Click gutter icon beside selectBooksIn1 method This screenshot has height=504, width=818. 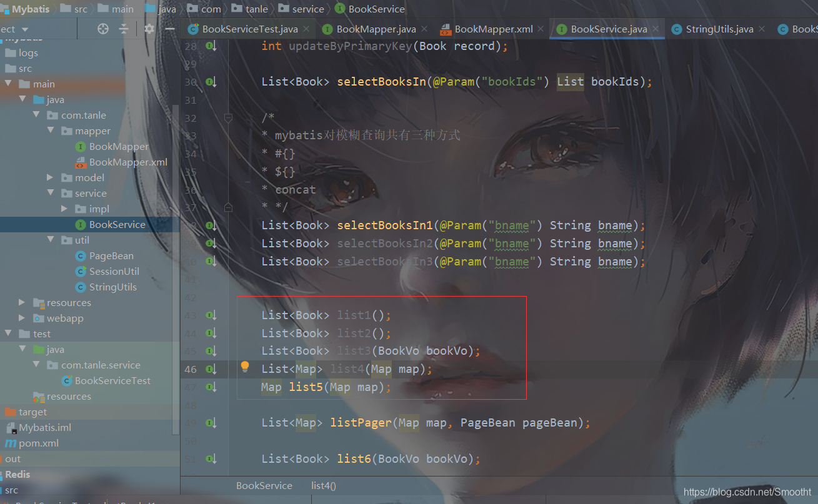coord(211,225)
